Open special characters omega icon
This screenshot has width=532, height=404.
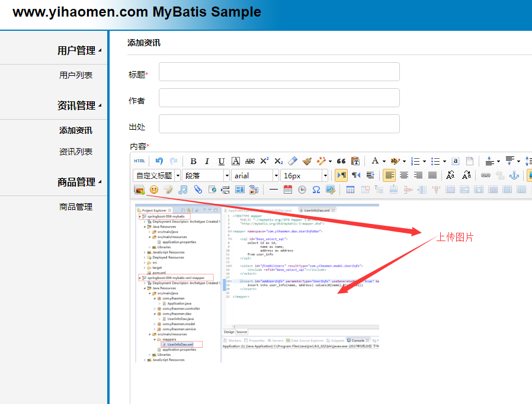316,190
